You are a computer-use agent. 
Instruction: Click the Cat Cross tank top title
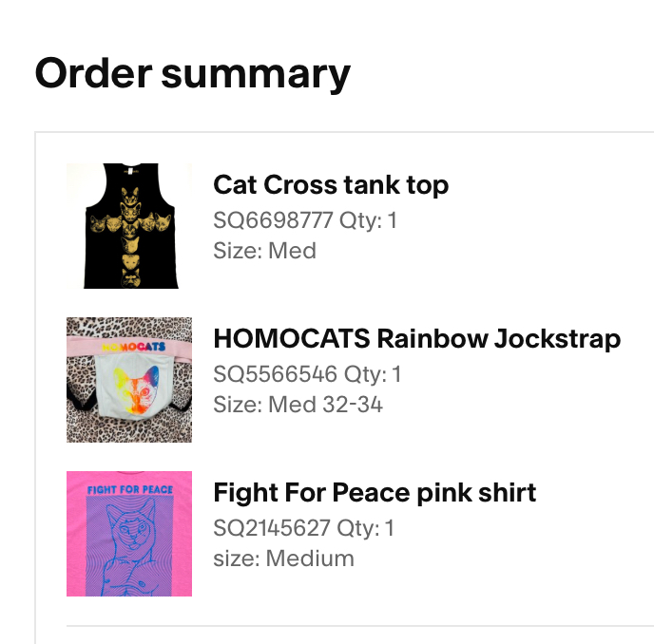(x=331, y=184)
